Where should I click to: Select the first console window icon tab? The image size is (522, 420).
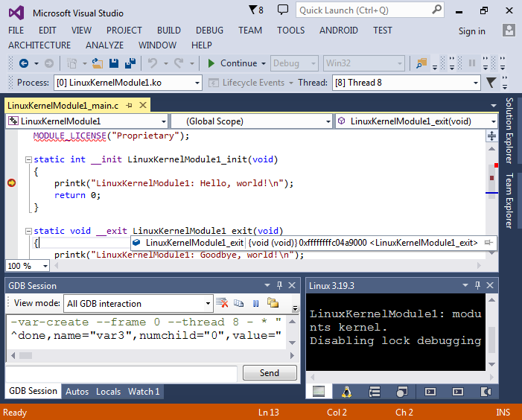pos(319,392)
